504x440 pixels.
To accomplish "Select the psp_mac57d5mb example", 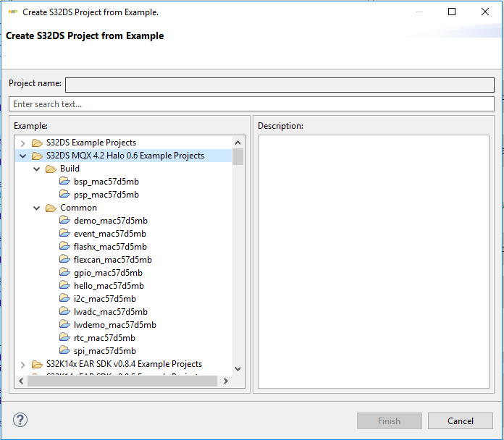I will point(106,195).
